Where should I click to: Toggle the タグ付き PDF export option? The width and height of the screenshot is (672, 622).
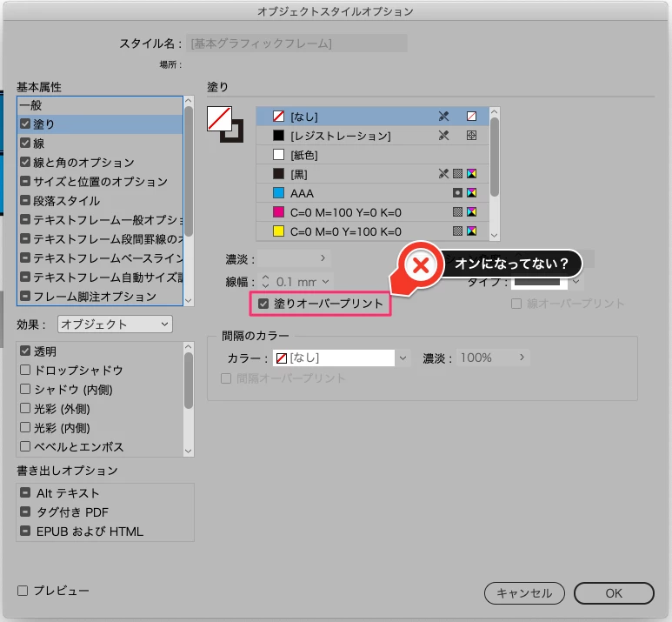click(x=25, y=512)
